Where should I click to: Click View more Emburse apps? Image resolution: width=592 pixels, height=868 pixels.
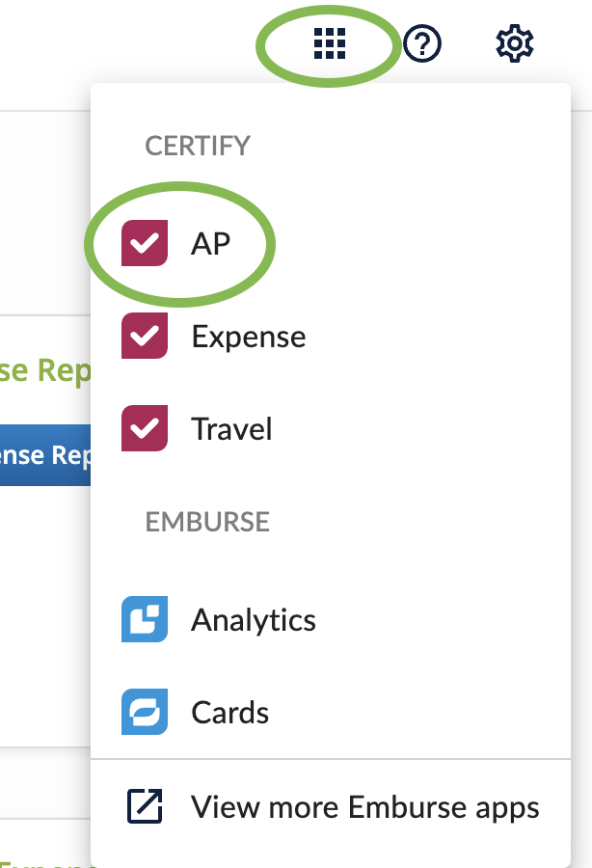[x=365, y=806]
